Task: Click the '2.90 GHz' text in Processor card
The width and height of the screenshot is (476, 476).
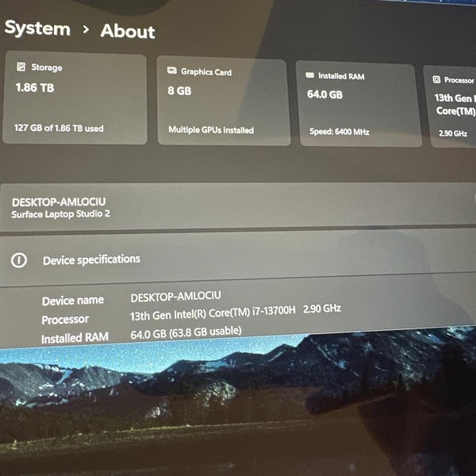Action: click(453, 133)
